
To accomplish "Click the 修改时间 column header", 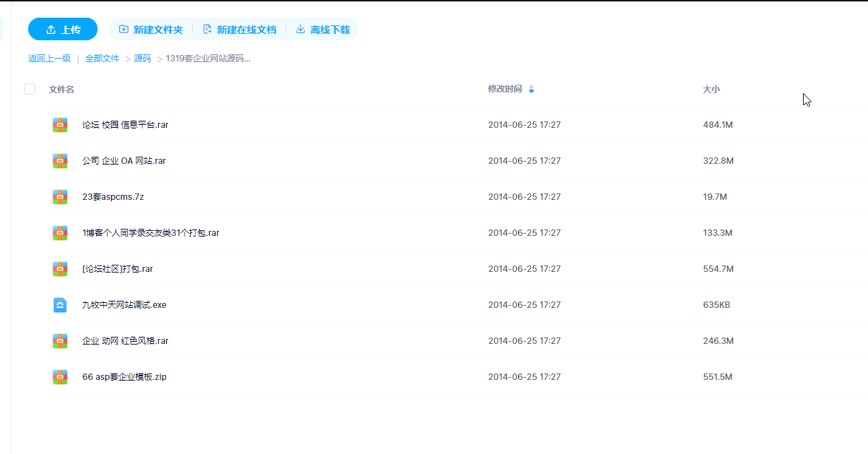I will (x=505, y=89).
